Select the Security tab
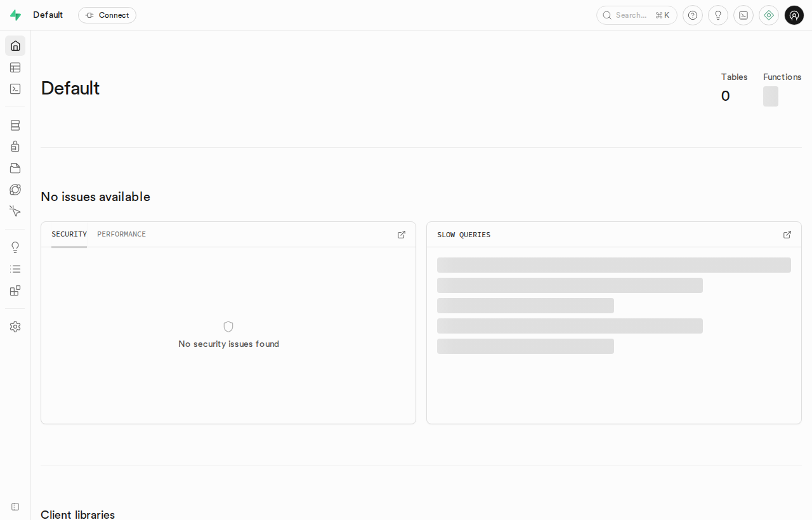The image size is (812, 520). click(69, 234)
